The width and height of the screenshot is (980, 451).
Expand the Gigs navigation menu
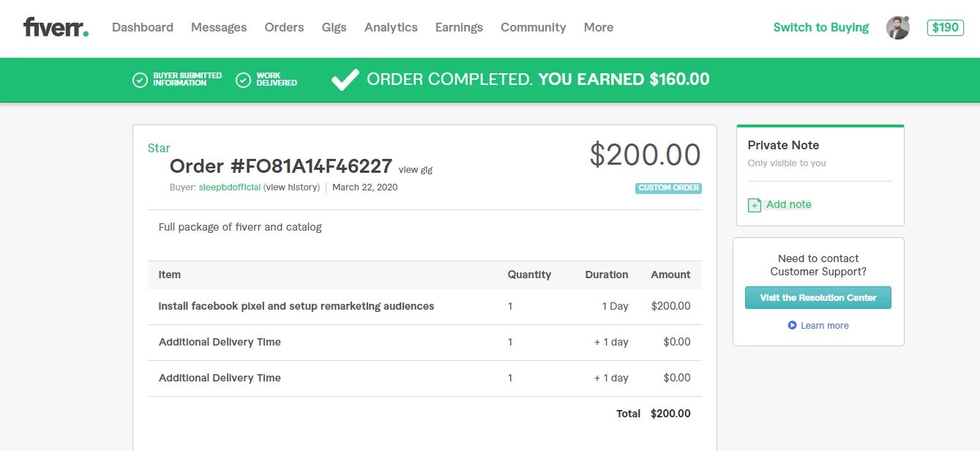pyautogui.click(x=334, y=28)
